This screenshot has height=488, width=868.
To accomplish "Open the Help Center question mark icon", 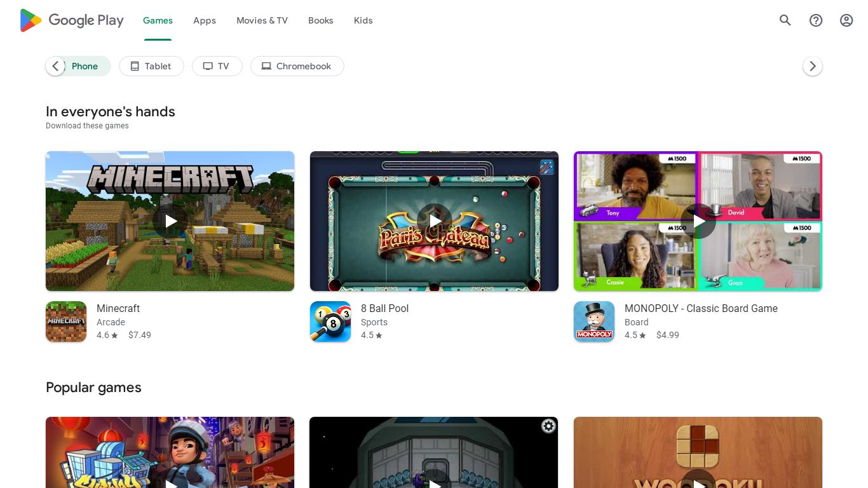I will pyautogui.click(x=816, y=20).
